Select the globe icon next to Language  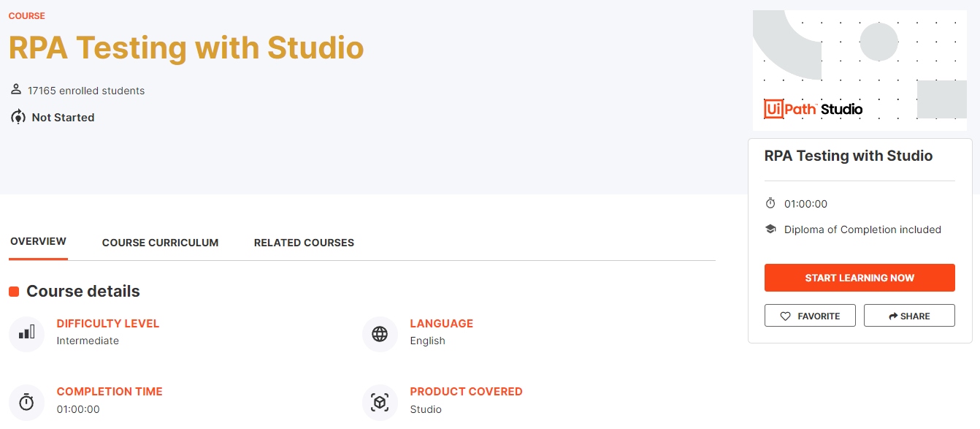pos(380,334)
